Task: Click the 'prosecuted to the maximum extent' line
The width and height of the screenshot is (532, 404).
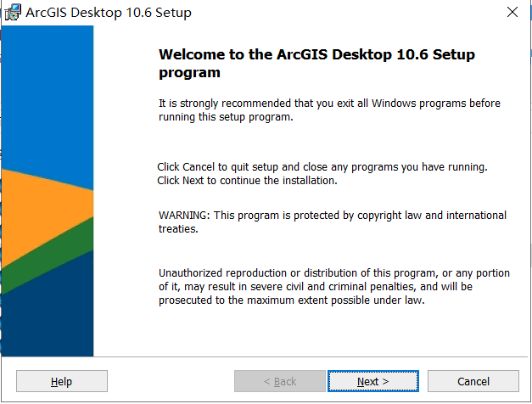Action: coord(291,300)
